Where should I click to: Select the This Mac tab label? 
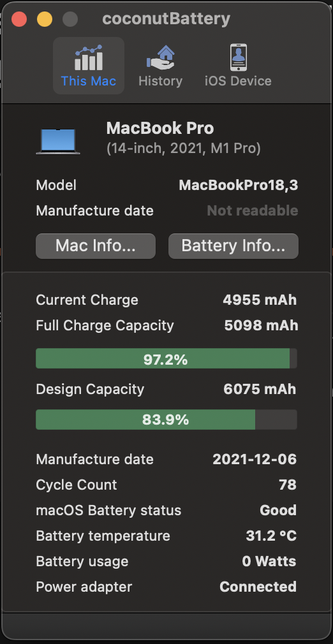89,81
